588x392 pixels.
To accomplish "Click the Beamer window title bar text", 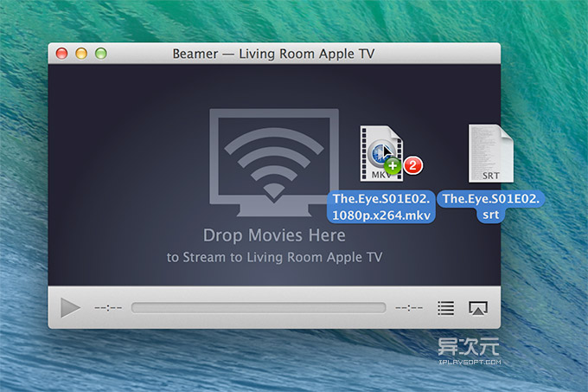I will pos(274,54).
